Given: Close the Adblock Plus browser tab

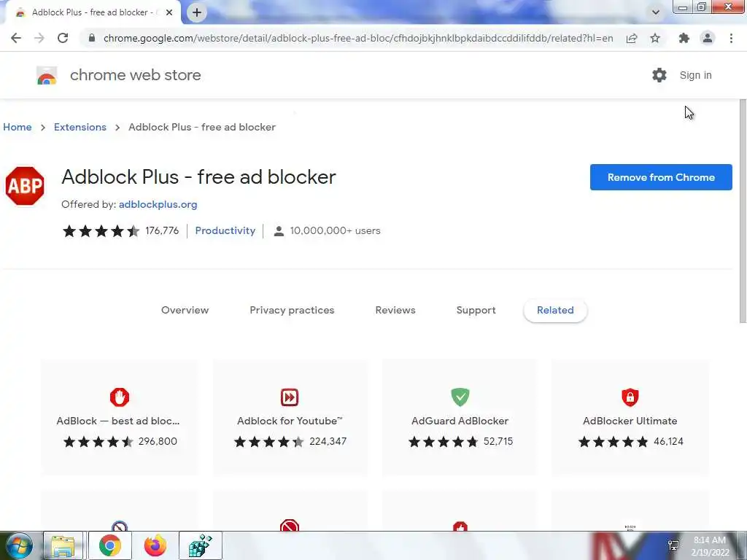Looking at the screenshot, I should pyautogui.click(x=169, y=13).
